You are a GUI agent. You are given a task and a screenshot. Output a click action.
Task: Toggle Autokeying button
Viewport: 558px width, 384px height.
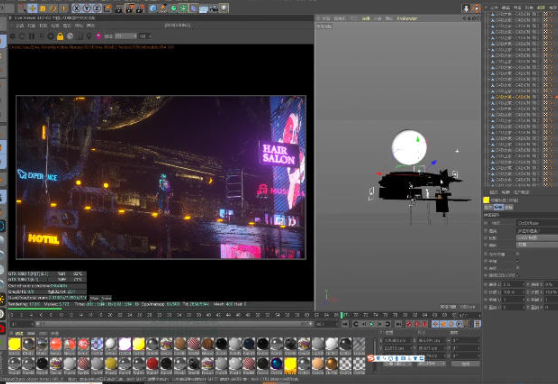(x=417, y=324)
